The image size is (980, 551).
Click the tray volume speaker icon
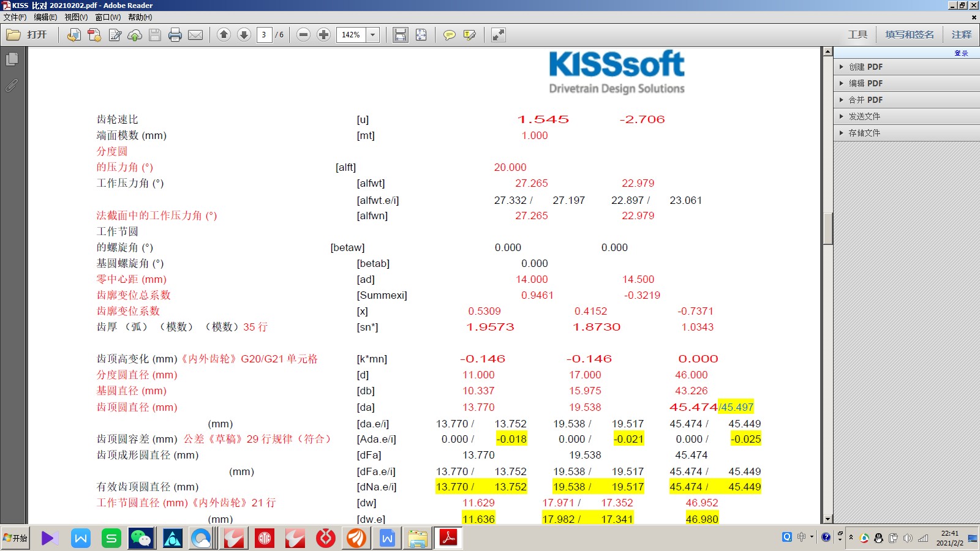pyautogui.click(x=908, y=538)
